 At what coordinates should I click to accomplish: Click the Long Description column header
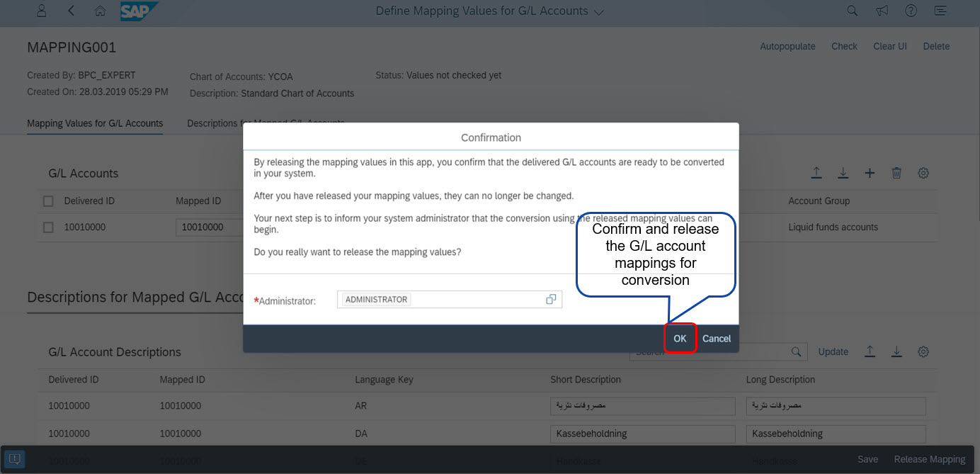tap(780, 380)
